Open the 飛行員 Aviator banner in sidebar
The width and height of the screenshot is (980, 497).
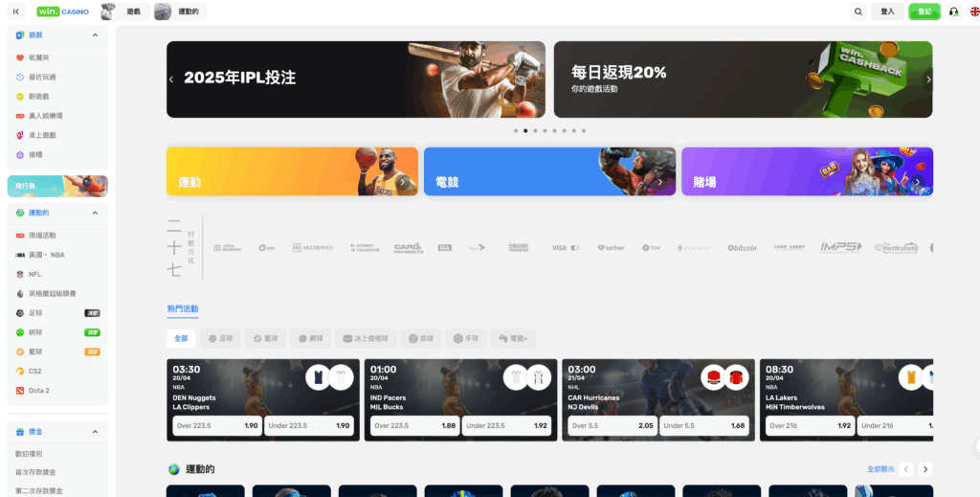click(57, 187)
